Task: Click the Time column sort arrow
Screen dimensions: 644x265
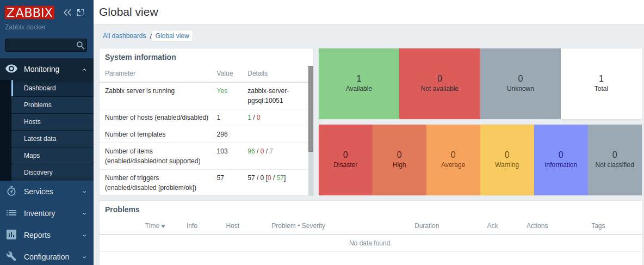Action: (163, 226)
